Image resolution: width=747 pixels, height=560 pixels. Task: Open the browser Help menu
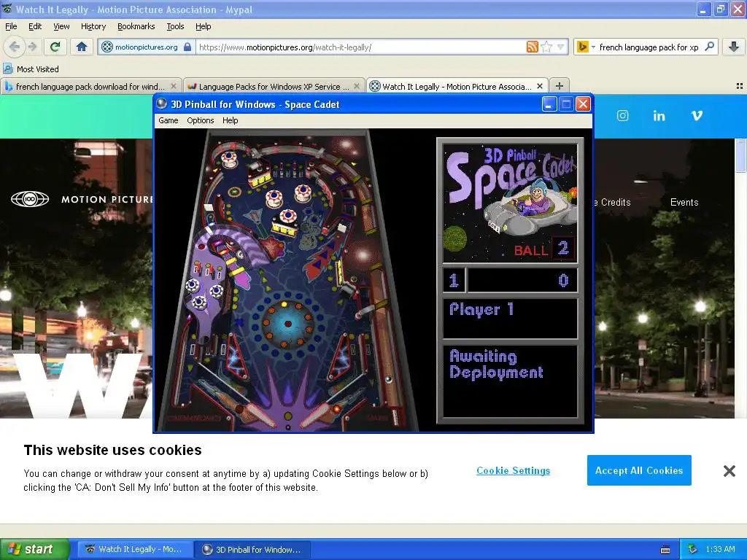tap(203, 26)
